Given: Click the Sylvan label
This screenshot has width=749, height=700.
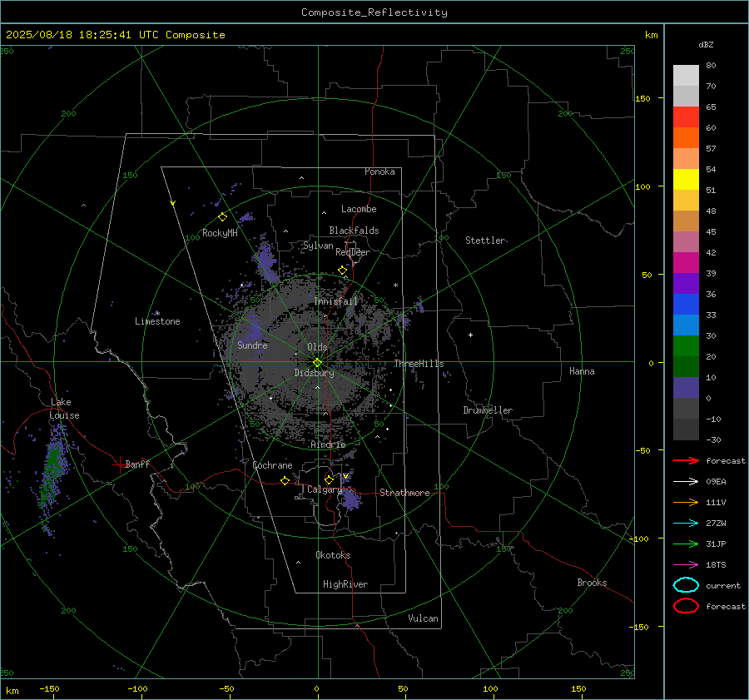Looking at the screenshot, I should (318, 246).
